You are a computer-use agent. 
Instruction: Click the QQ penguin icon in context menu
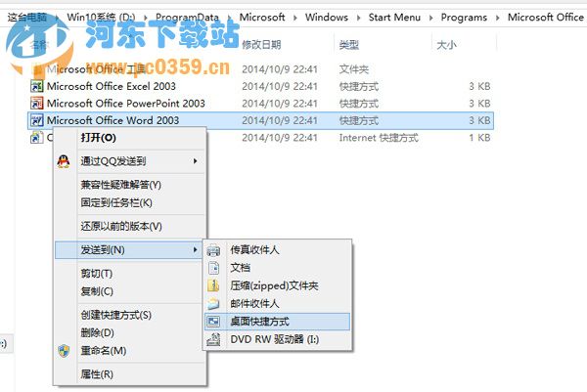pos(64,161)
